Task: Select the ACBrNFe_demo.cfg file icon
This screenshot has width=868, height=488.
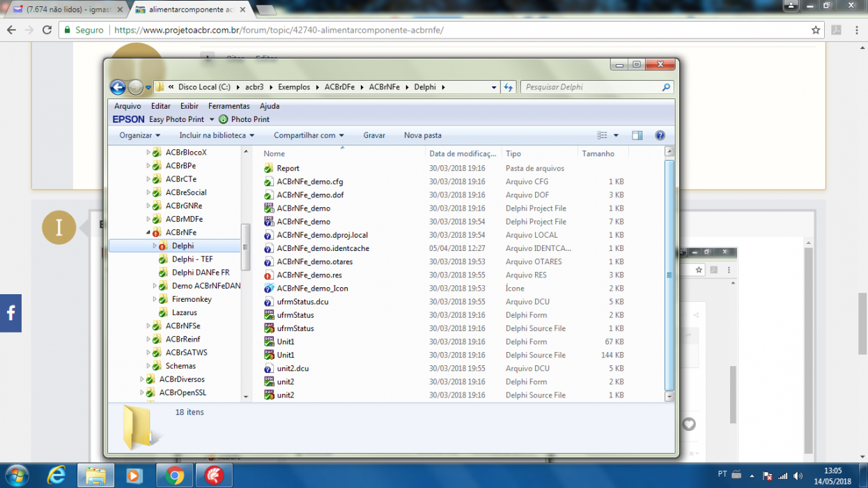Action: [x=269, y=181]
